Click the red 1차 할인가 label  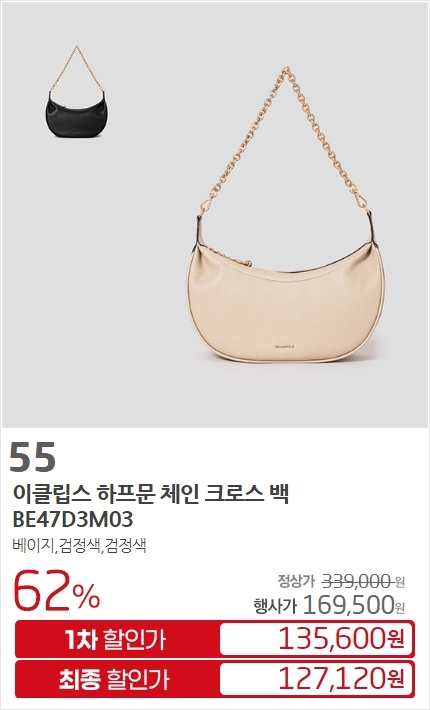click(115, 639)
